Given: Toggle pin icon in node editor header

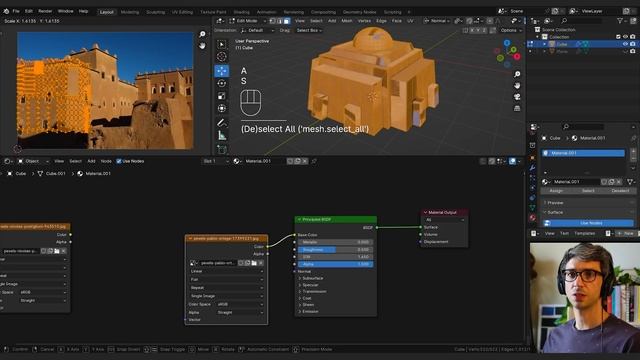Looking at the screenshot, I should (x=314, y=161).
